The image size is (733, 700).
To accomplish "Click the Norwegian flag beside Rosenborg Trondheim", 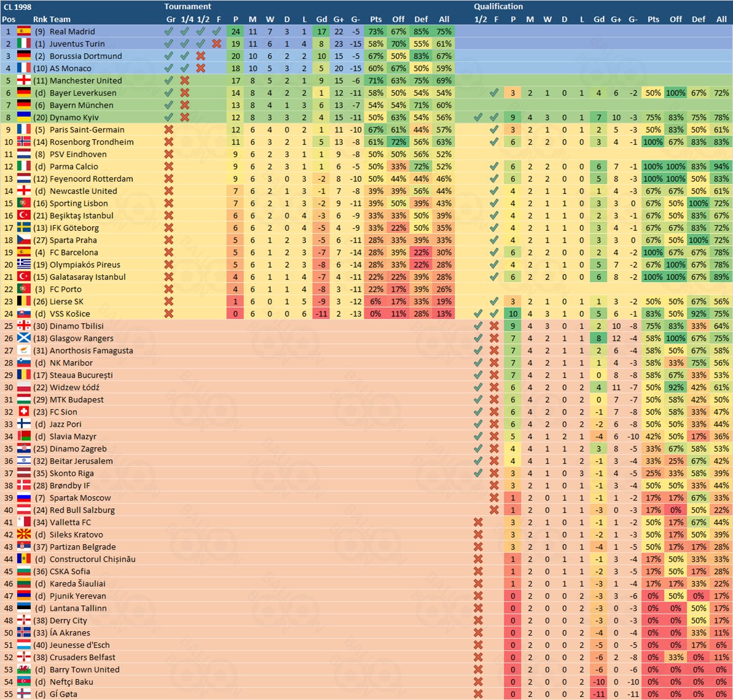I will tap(24, 142).
